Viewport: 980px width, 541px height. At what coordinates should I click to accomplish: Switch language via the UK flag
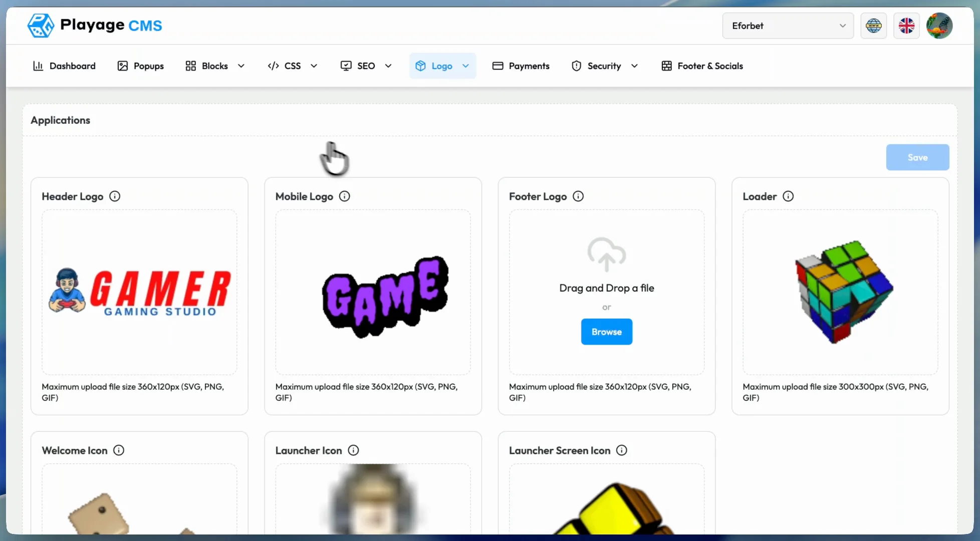click(x=906, y=26)
